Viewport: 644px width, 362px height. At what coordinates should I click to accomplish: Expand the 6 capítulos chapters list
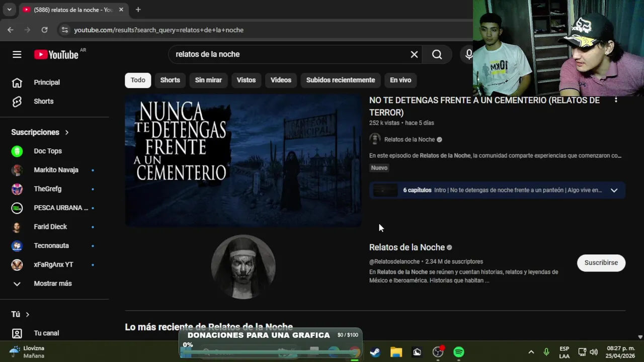[614, 190]
